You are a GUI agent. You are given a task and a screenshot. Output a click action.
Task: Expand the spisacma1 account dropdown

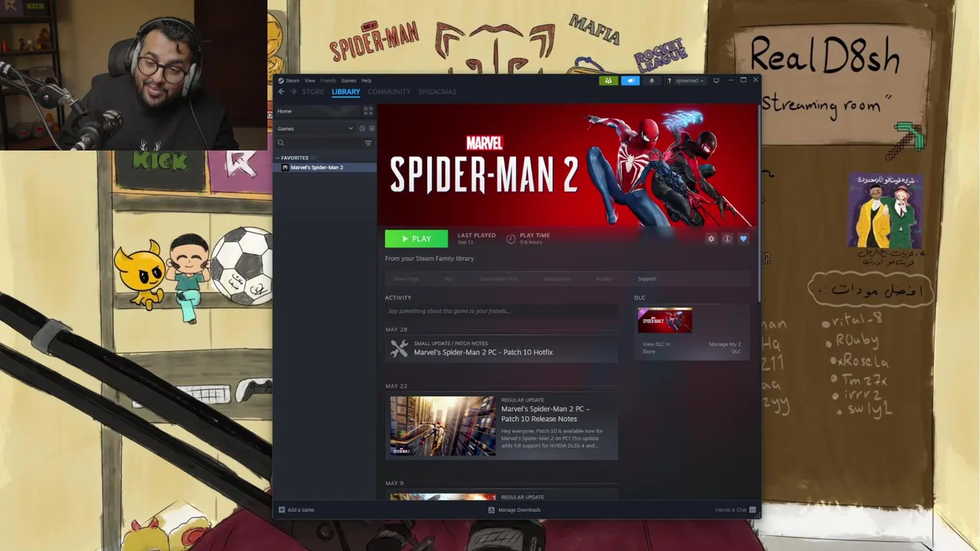tap(689, 80)
